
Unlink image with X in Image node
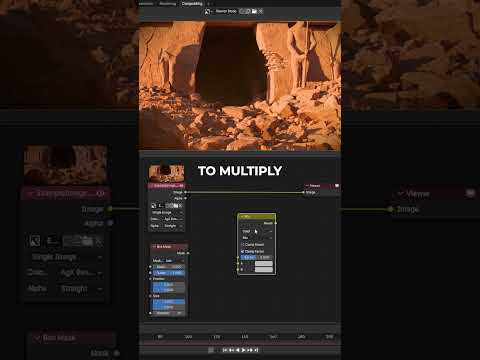click(x=180, y=206)
